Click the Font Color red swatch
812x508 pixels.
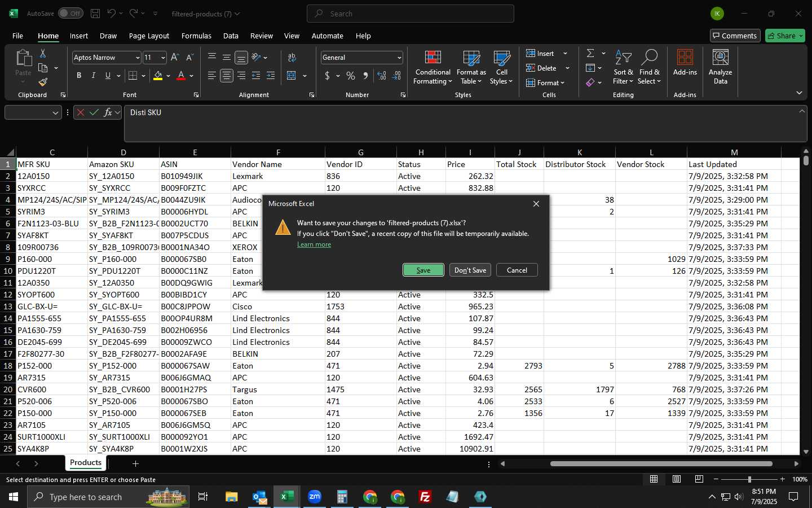[181, 76]
